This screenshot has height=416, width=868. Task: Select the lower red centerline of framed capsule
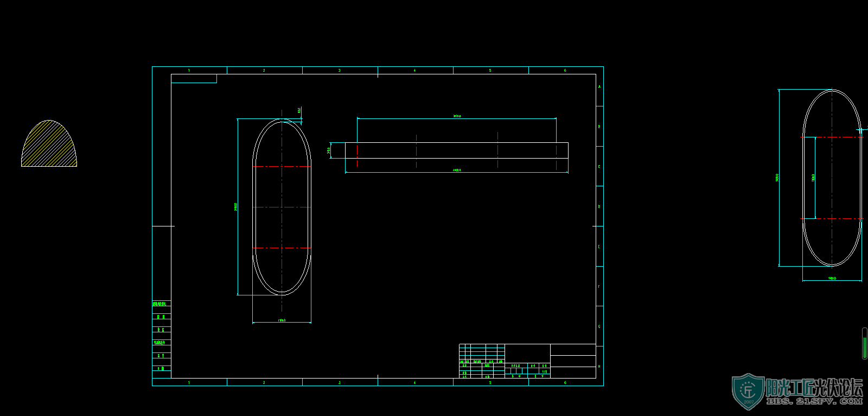coord(282,248)
